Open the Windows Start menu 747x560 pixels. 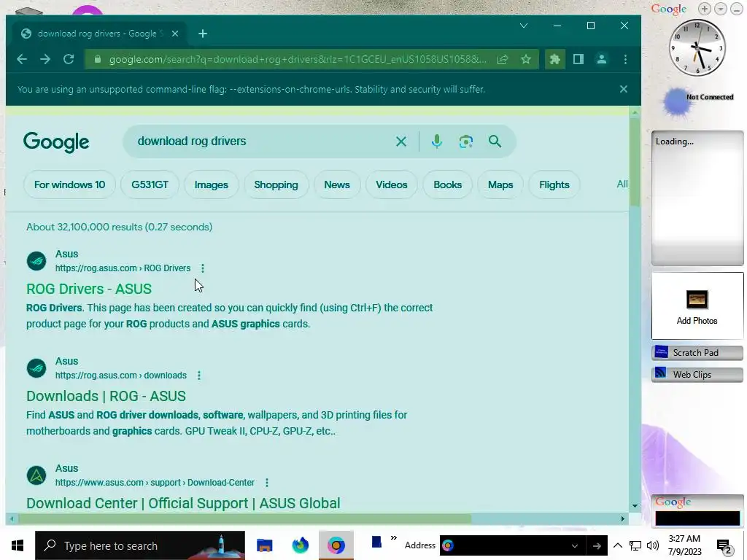pos(18,545)
